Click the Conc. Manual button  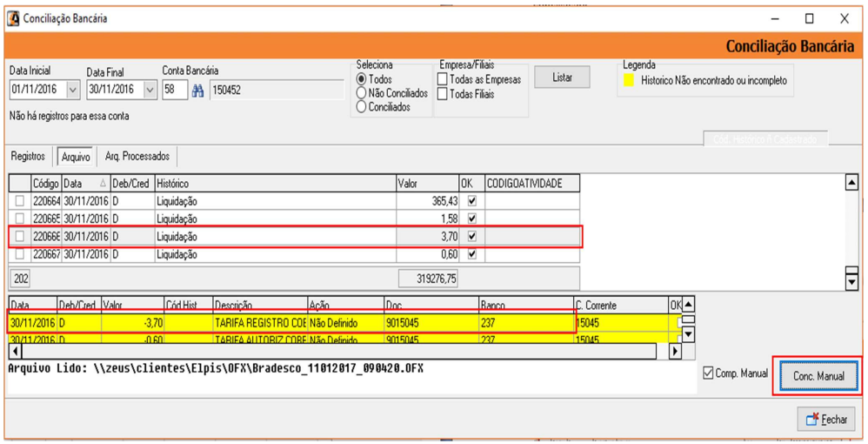(818, 376)
